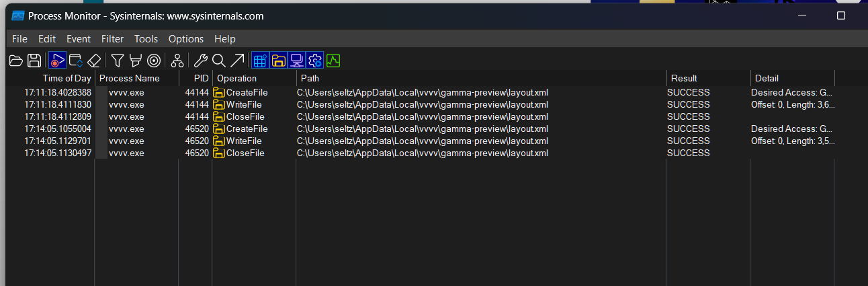Click the Jump To arrow icon
The image size is (868, 286).
coord(237,61)
